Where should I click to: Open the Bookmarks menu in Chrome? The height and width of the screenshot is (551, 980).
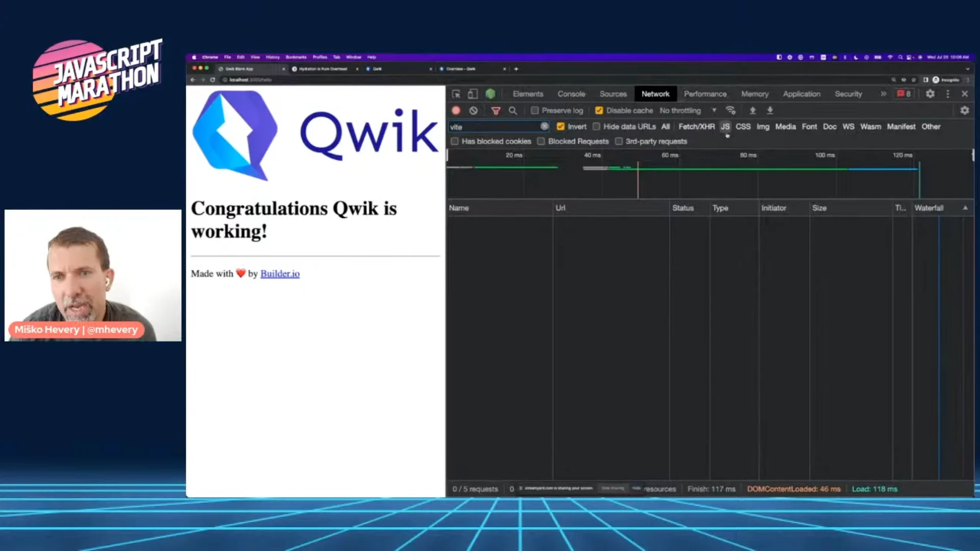[296, 57]
